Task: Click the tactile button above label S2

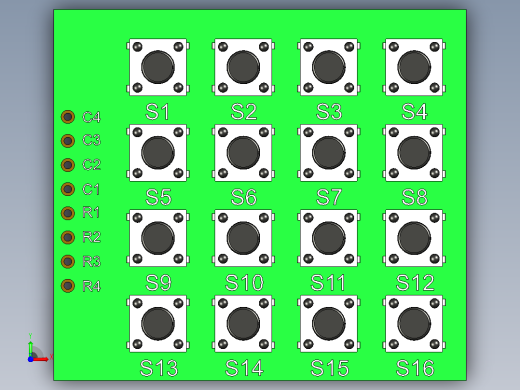Action: [x=243, y=67]
